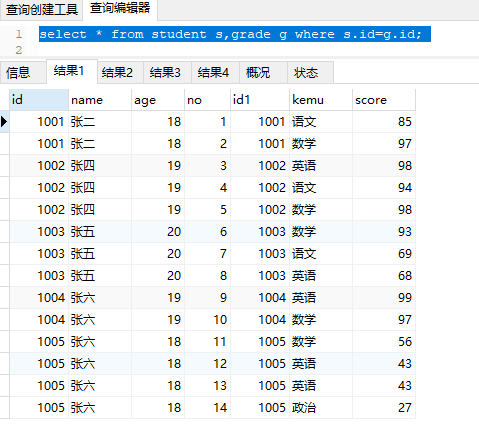Select name 张五 in row no 8
The image size is (479, 433).
100,276
